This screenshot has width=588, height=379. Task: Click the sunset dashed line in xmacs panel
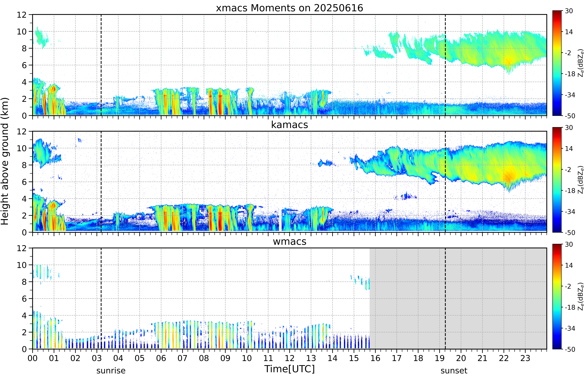click(445, 65)
